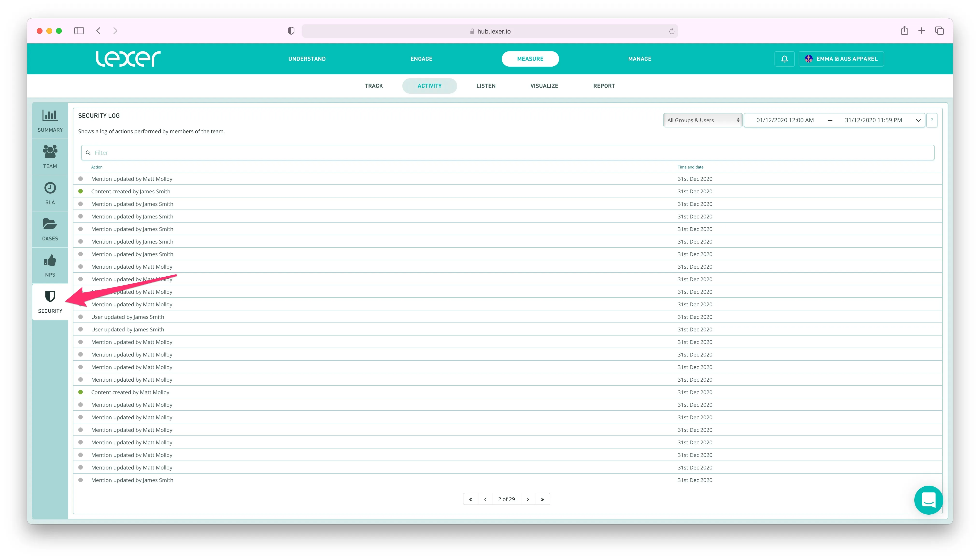Open the All Groups & Users dropdown
980x560 pixels.
click(x=703, y=120)
